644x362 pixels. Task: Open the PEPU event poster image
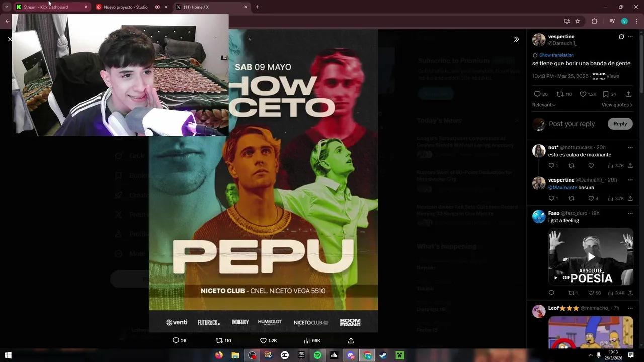click(x=263, y=180)
